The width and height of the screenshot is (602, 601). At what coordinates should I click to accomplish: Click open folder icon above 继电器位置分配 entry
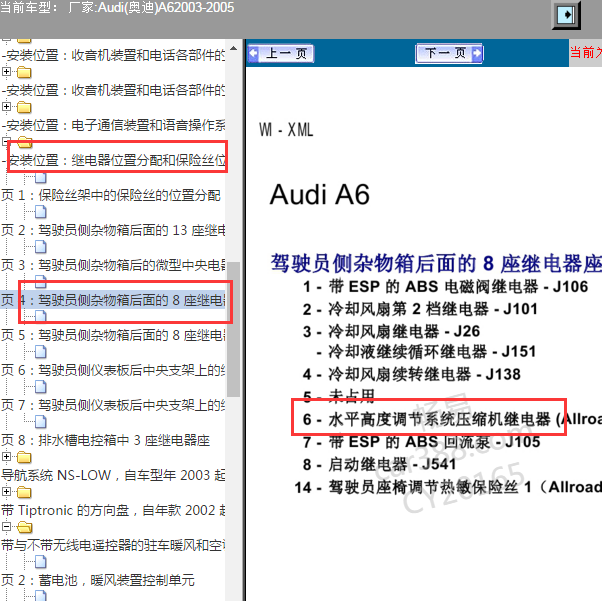pyautogui.click(x=25, y=142)
